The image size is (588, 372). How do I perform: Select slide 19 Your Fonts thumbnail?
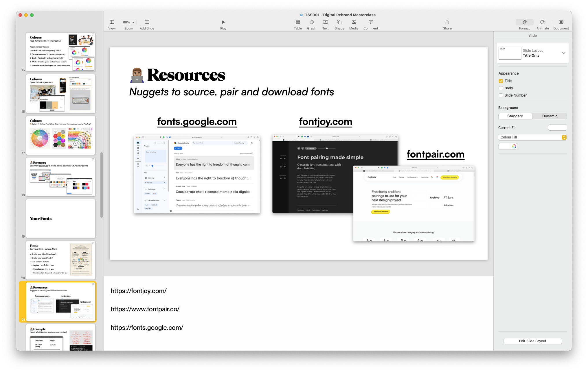[61, 219]
